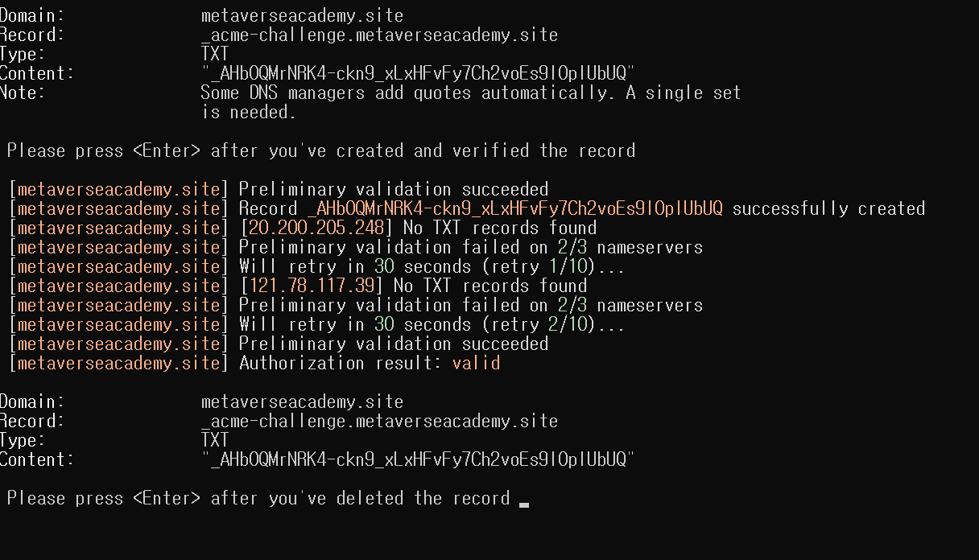Click the second Domain value at bottom
This screenshot has width=979, height=560.
(302, 402)
